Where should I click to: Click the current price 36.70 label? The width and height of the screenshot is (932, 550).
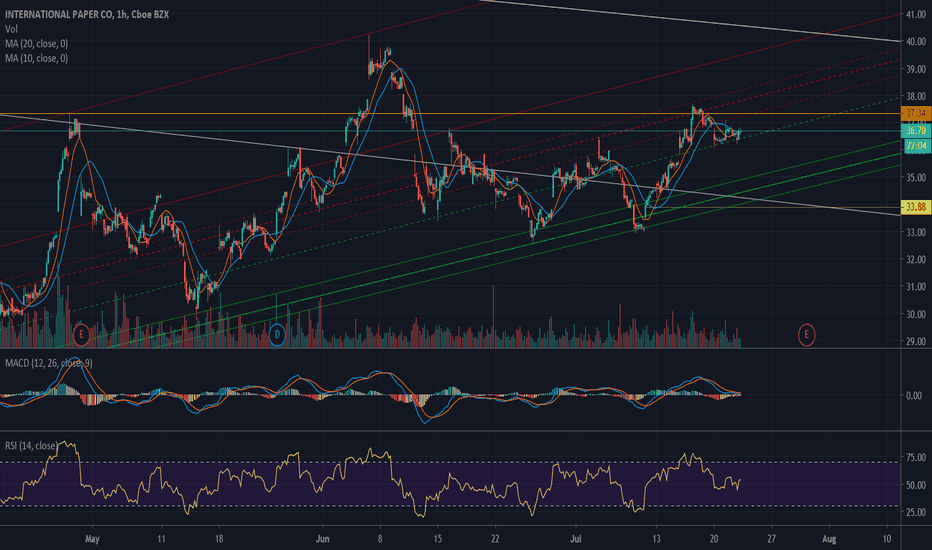916,130
